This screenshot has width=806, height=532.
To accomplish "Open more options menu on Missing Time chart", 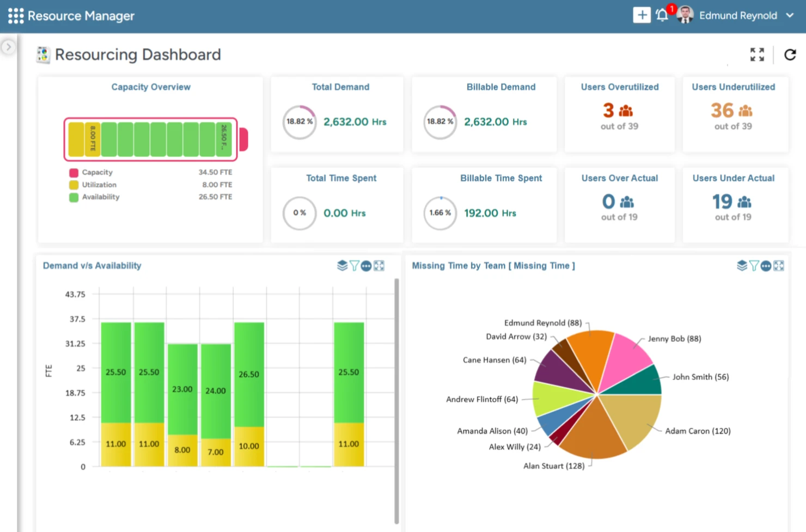I will pos(766,266).
